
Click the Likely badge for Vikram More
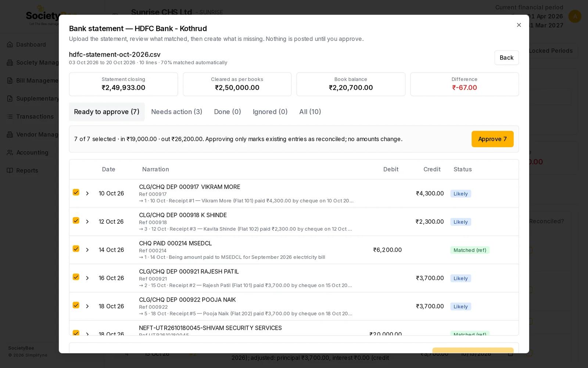tap(460, 194)
